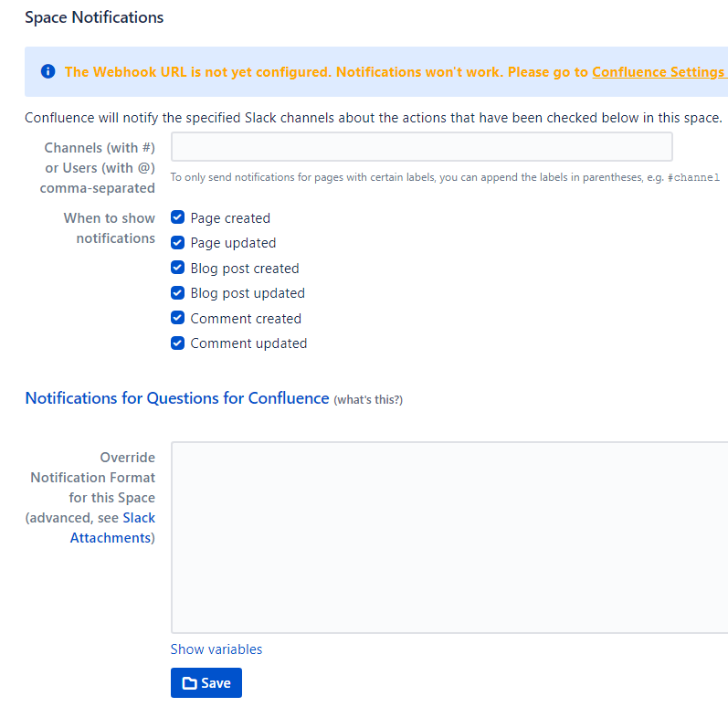Toggle the Page updated checkbox
Image resolution: width=728 pixels, height=707 pixels.
pos(178,243)
